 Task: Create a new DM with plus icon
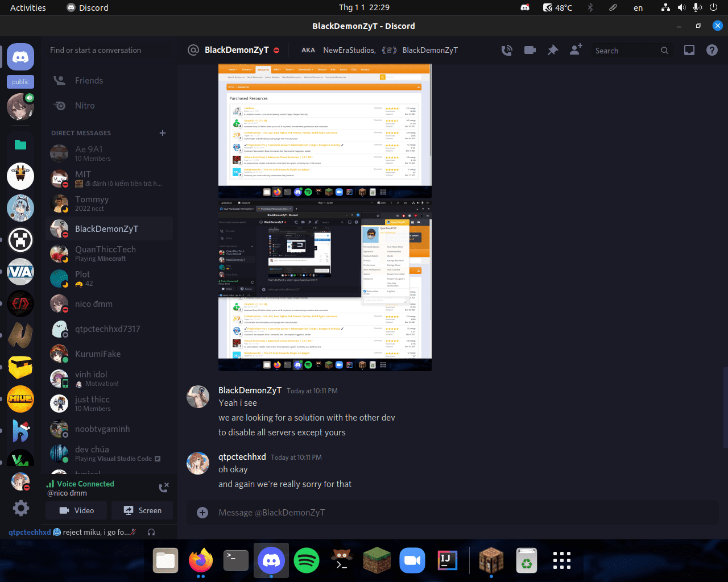click(163, 133)
